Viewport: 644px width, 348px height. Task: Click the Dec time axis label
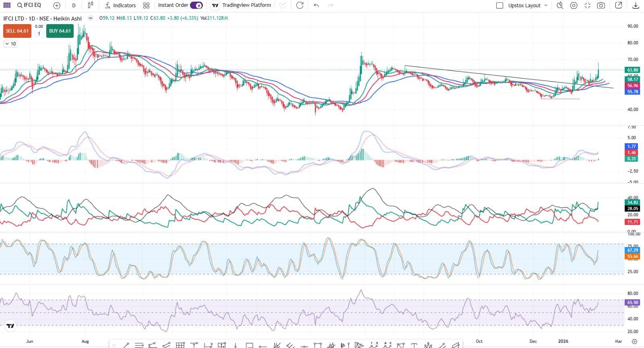[533, 341]
